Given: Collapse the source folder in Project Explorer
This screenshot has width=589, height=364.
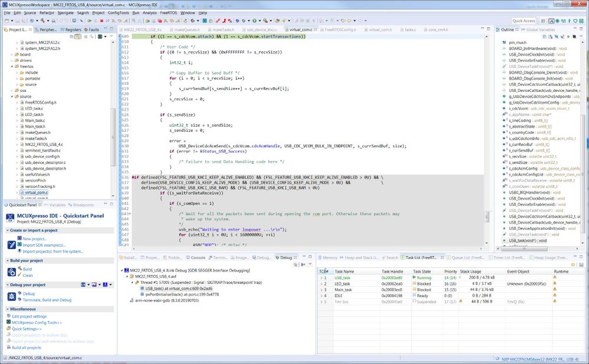Looking at the screenshot, I should point(12,97).
